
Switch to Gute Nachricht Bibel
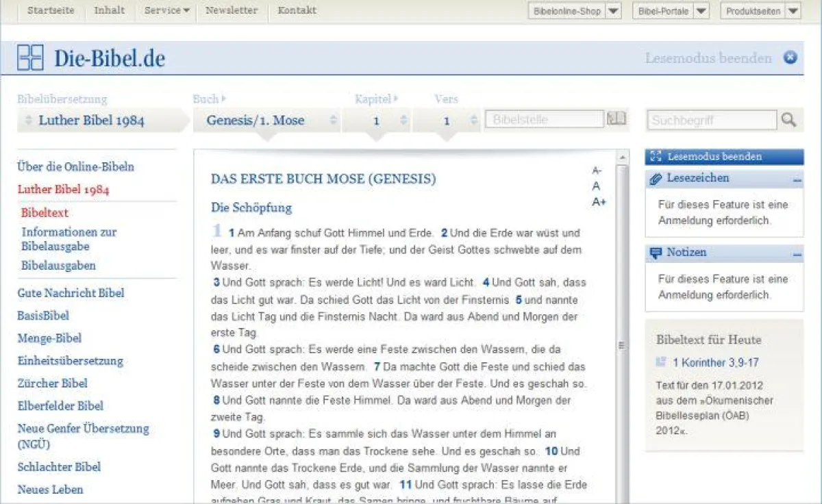71,293
